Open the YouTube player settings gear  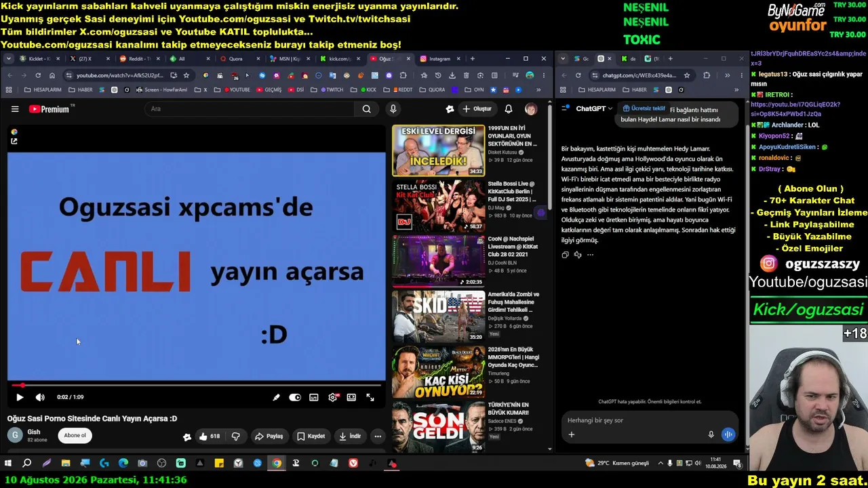click(332, 398)
